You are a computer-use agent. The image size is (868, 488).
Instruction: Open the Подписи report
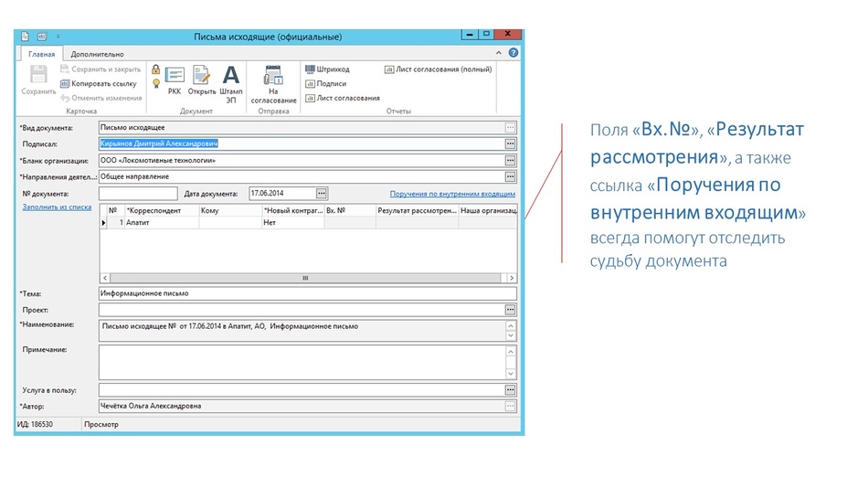pos(326,84)
